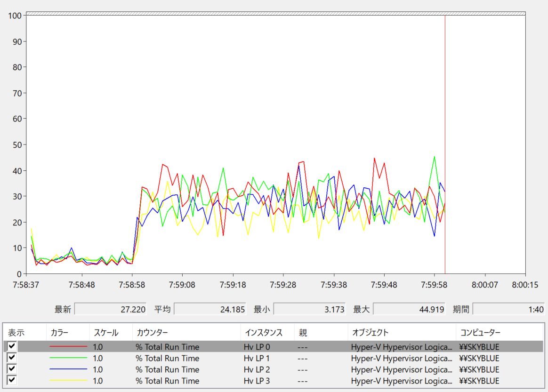Click % Total Run Time in Hv LP 0 row
Image resolution: width=548 pixels, height=392 pixels.
(x=168, y=347)
